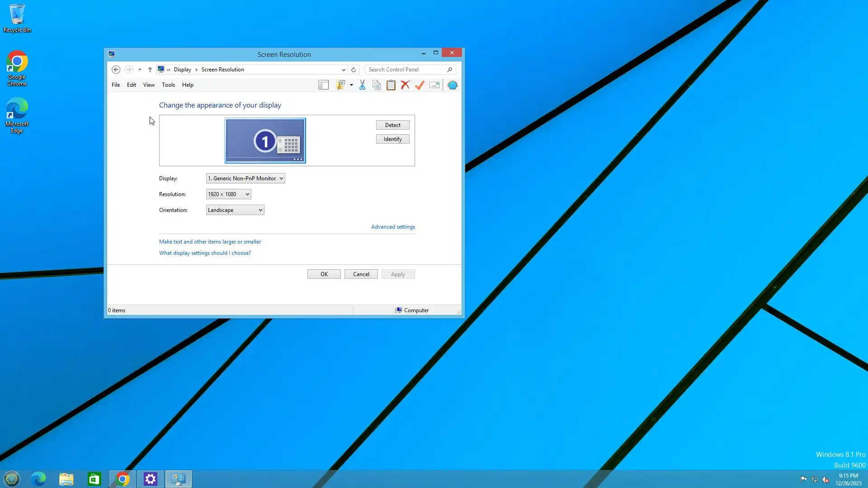Open the View menu
The width and height of the screenshot is (868, 488).
[x=149, y=85]
